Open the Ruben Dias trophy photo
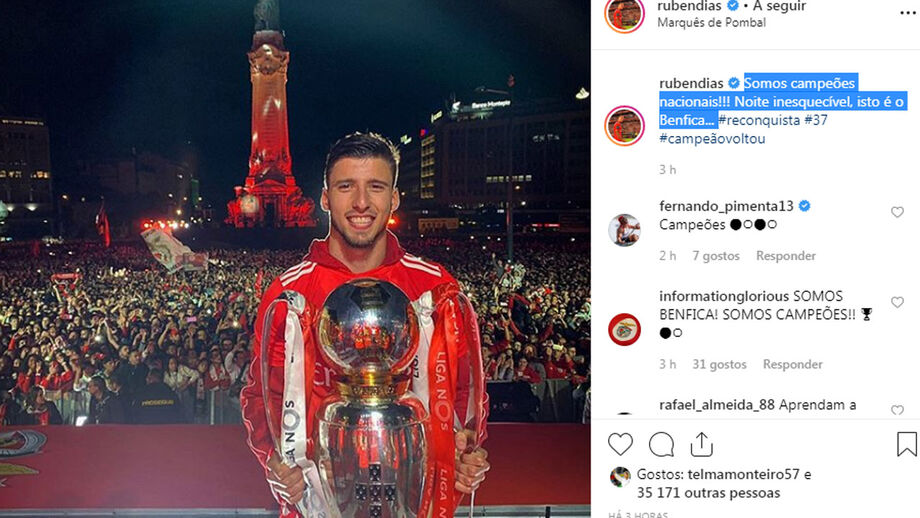The image size is (920, 518). click(x=295, y=259)
